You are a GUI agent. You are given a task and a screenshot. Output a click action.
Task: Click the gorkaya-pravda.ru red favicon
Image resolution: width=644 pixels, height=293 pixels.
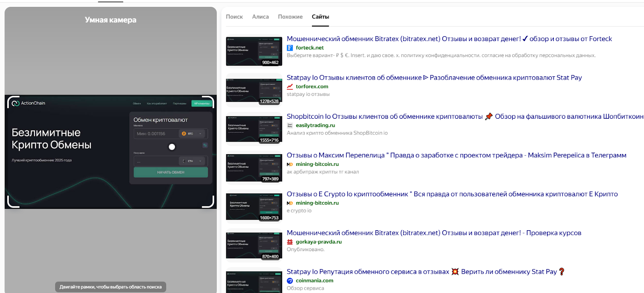pos(290,242)
